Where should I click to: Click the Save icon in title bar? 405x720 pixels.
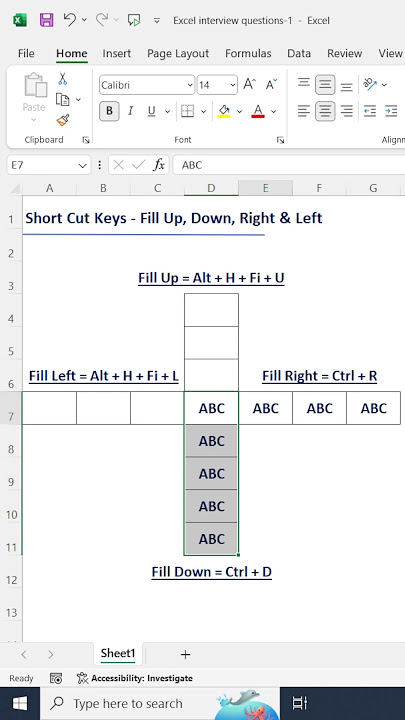click(46, 20)
